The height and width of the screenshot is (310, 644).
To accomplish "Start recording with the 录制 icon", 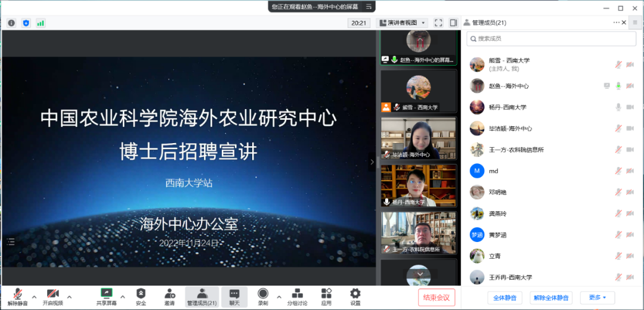I will click(x=263, y=293).
